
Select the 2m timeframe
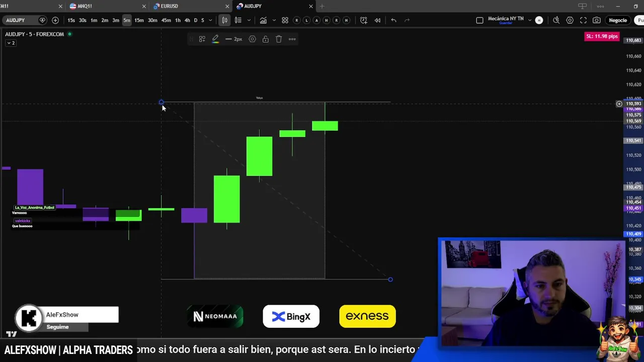click(x=105, y=20)
